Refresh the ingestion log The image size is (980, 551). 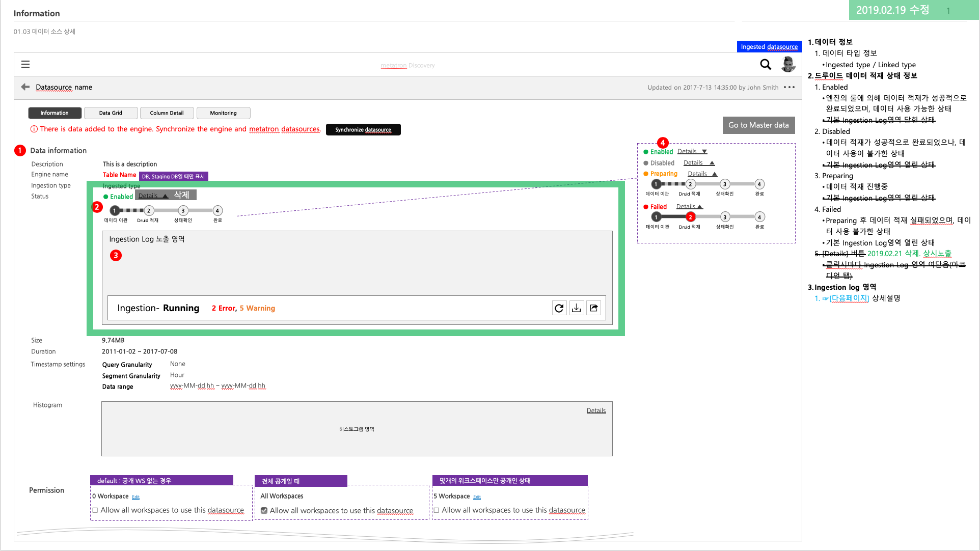click(x=559, y=308)
